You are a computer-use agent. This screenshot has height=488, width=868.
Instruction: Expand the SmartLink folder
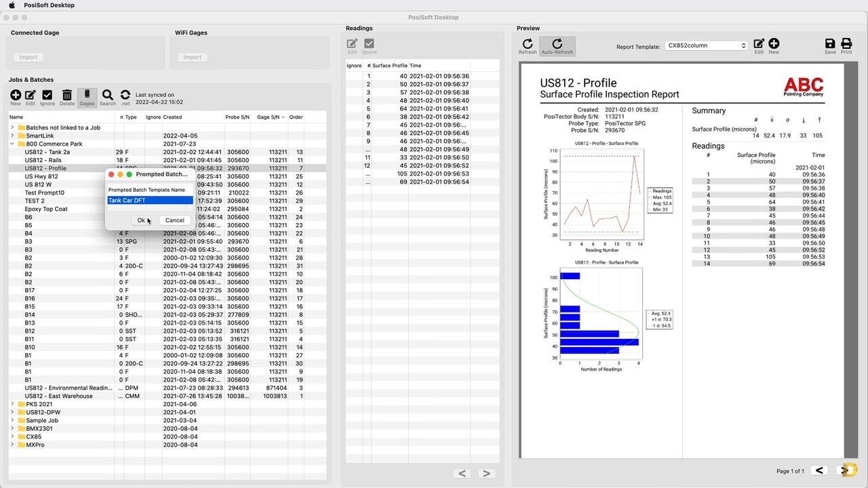coord(12,136)
